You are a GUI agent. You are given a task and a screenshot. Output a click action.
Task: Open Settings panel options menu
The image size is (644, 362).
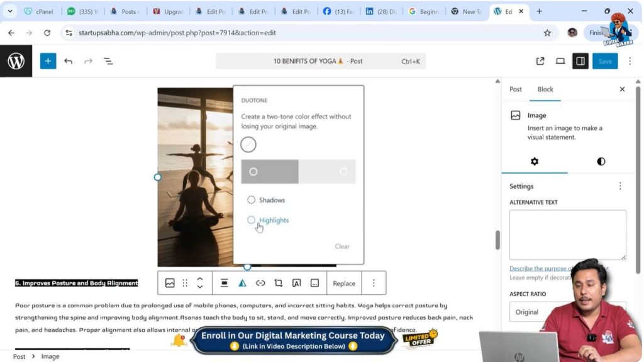point(620,186)
